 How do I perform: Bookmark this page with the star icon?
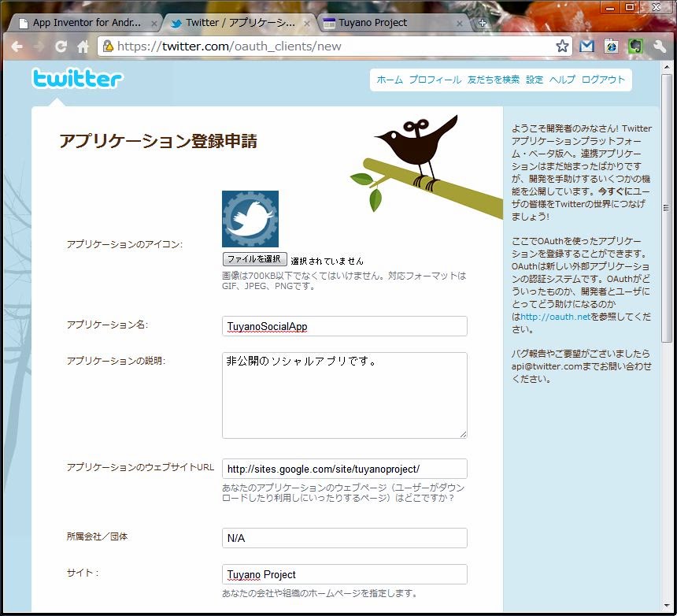[x=562, y=46]
